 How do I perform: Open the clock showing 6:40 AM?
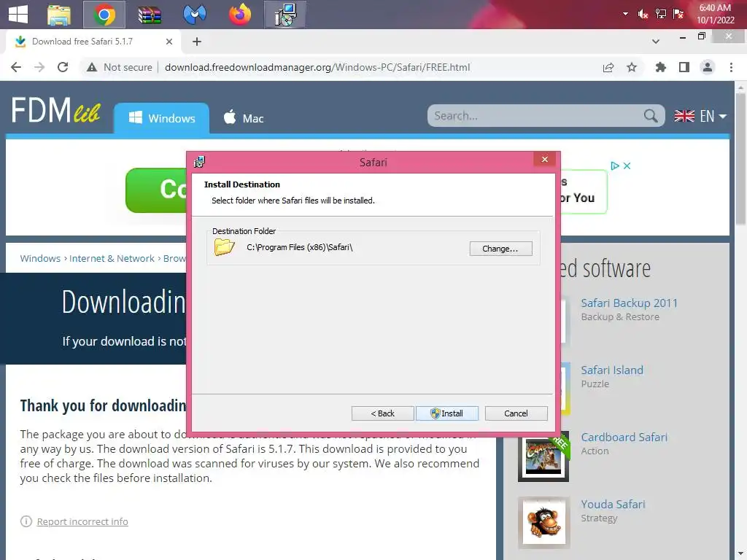[x=715, y=14]
